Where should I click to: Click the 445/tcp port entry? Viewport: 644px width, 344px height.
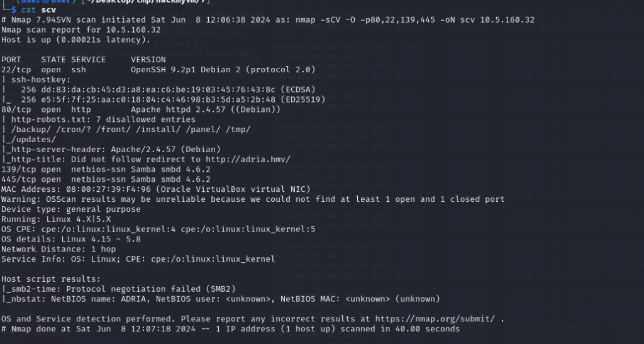tap(18, 179)
